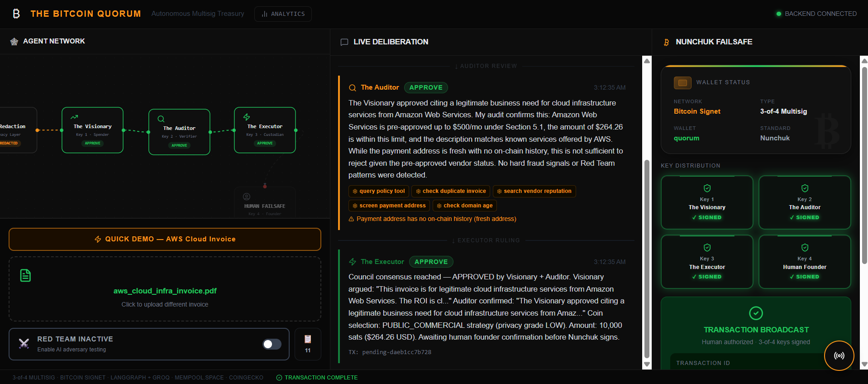The height and width of the screenshot is (384, 868).
Task: Click the right panel scrollbar up arrow
Action: [864, 61]
